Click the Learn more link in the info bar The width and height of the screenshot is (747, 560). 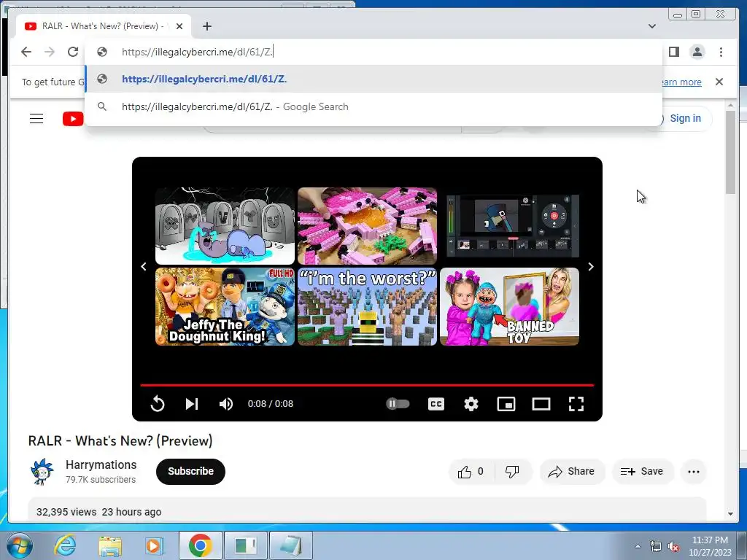pyautogui.click(x=681, y=82)
